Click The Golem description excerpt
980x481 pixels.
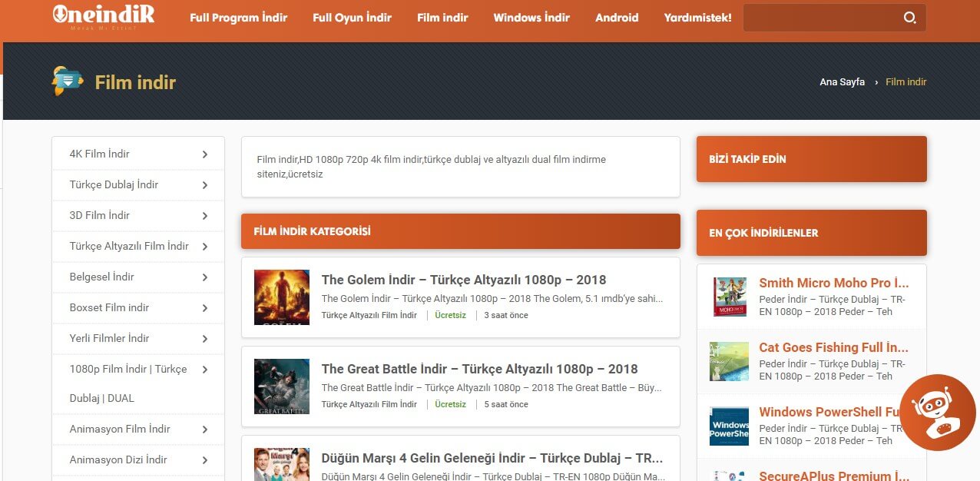492,298
